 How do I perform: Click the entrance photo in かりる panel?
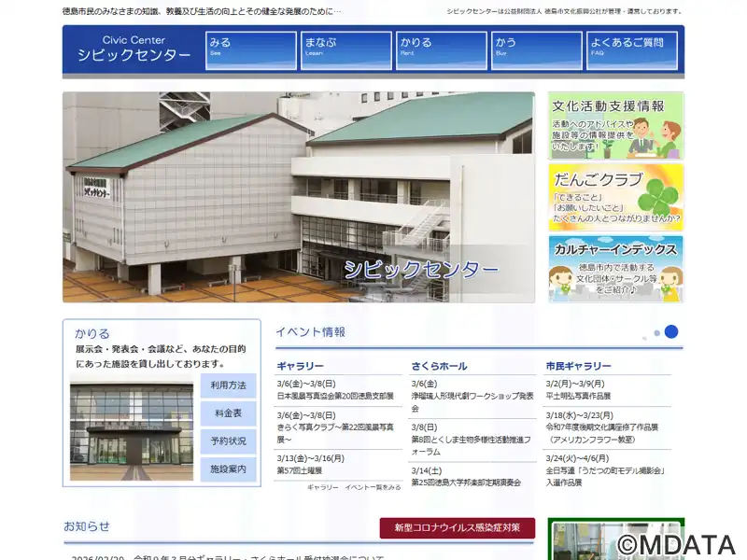coord(132,427)
